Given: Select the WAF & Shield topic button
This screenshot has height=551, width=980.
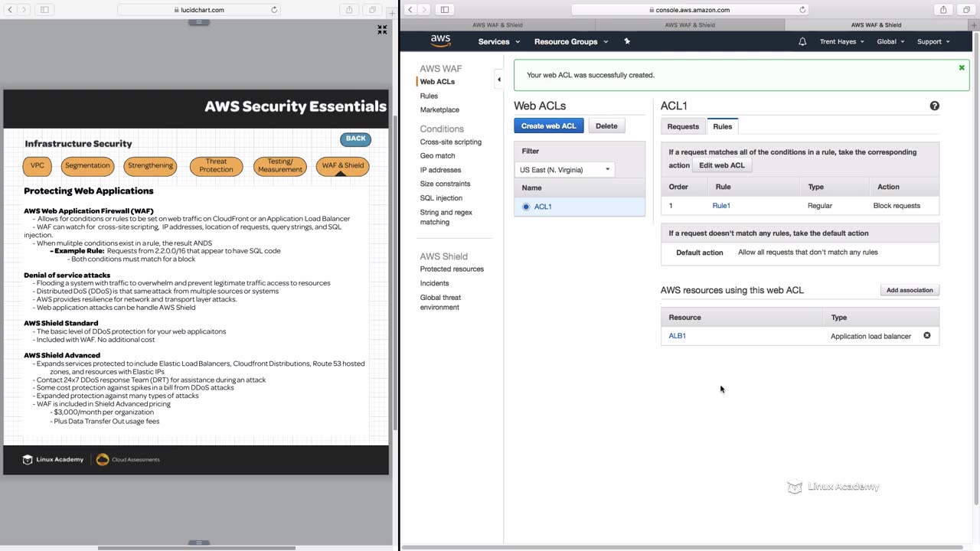Looking at the screenshot, I should (343, 166).
